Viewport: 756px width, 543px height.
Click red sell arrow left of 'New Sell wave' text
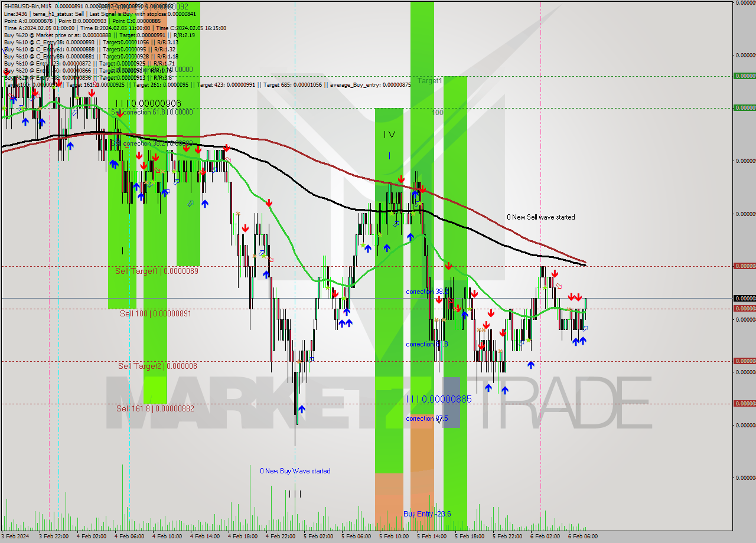(448, 266)
